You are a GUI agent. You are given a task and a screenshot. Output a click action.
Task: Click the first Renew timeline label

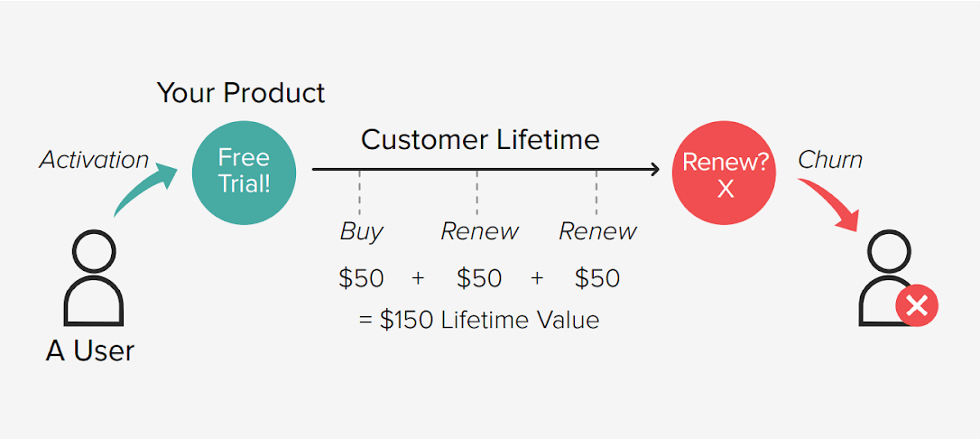tap(479, 231)
